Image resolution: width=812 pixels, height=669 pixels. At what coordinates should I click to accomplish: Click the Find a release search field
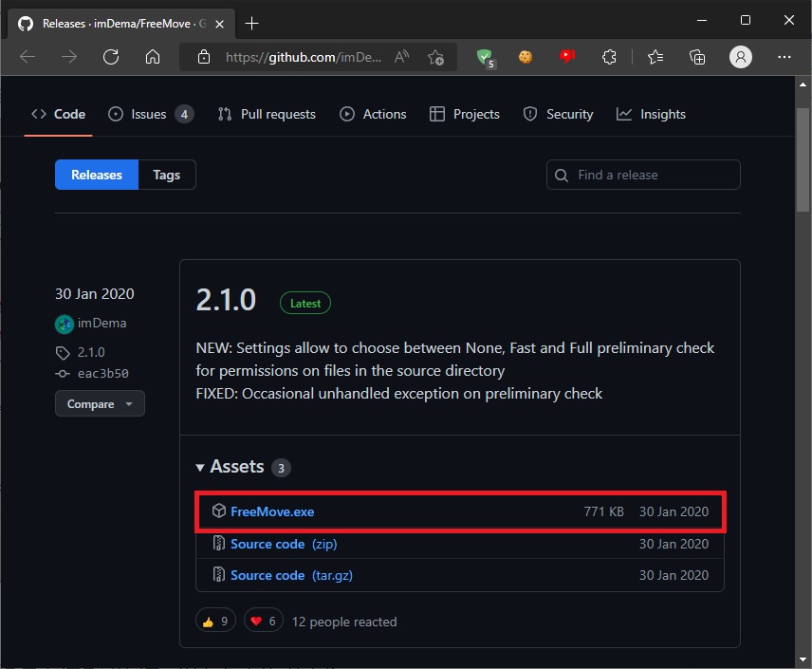tap(643, 175)
